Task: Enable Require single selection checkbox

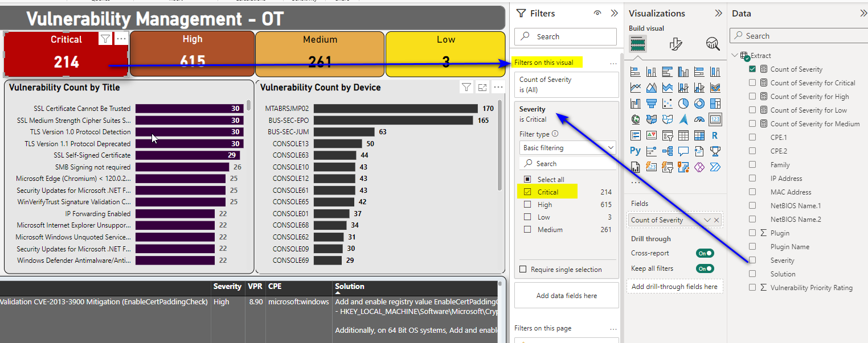Action: (523, 270)
